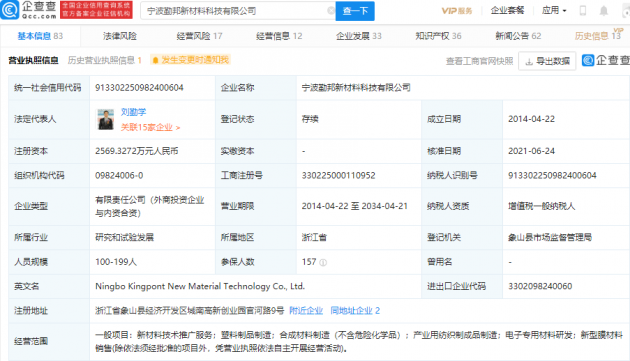
Task: Select organization code 09824006-0
Action: click(x=119, y=175)
